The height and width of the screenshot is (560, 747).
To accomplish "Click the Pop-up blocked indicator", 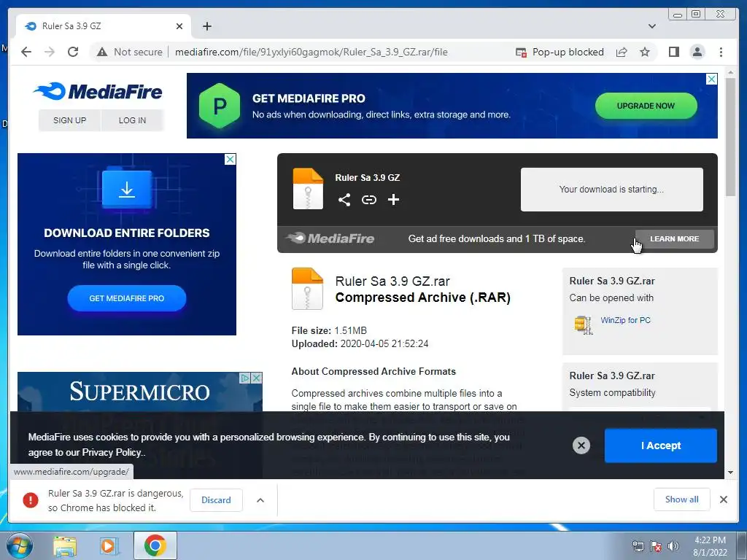I will pyautogui.click(x=560, y=52).
